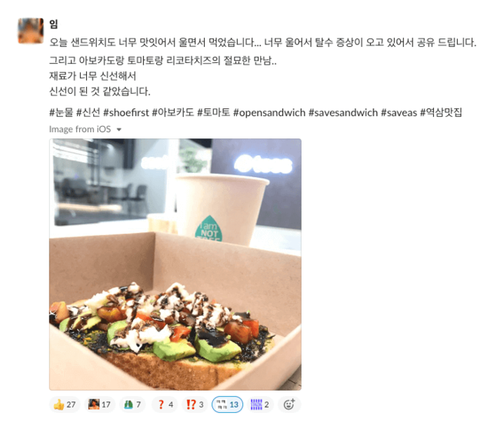504x429 pixels.
Task: Click the #savesandwich hashtag
Action: pos(343,113)
